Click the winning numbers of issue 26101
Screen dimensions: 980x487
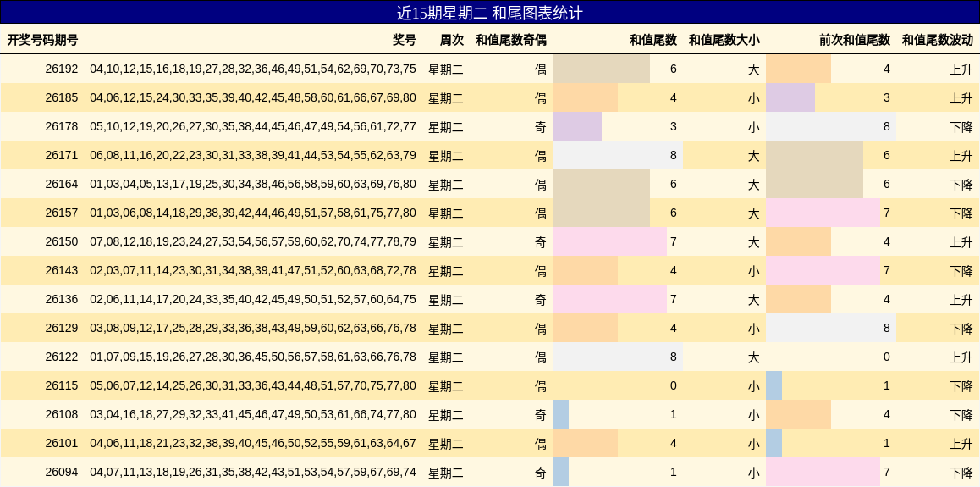click(253, 443)
